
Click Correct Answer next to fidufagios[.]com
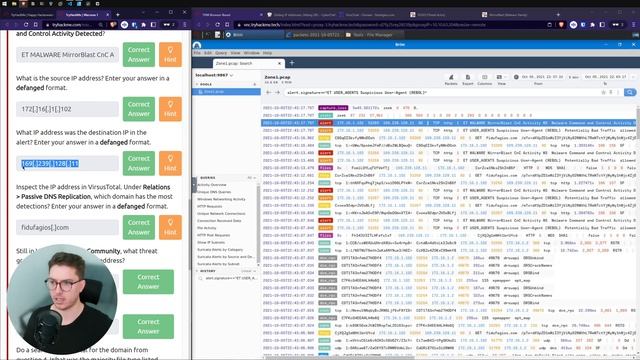139,227
